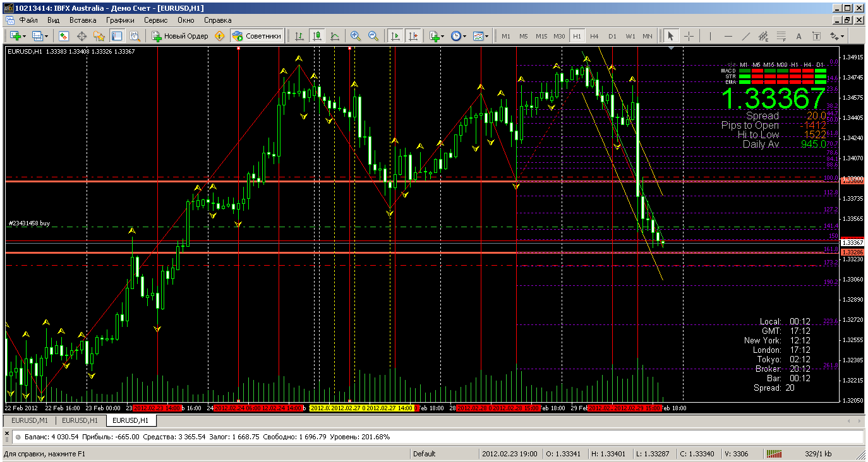The image size is (868, 462).
Task: Draw a horizontal line on the chart
Action: pyautogui.click(x=728, y=36)
